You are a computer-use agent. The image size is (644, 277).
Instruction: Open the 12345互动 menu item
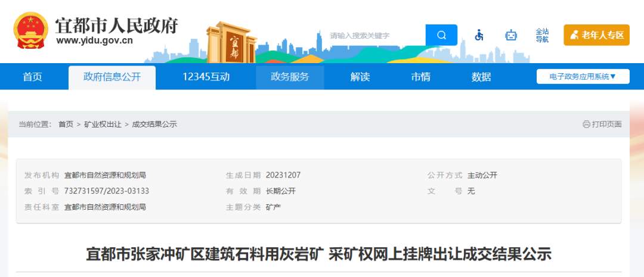click(206, 77)
